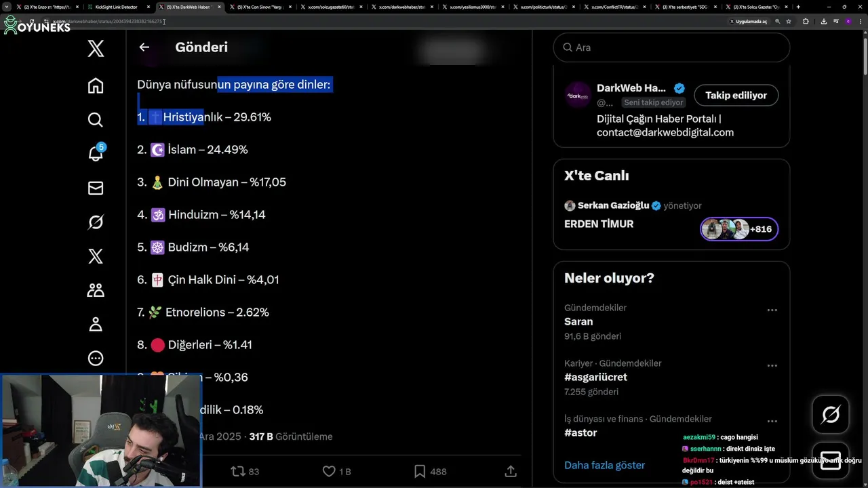This screenshot has height=488, width=868.
Task: Open the Profile person icon in the sidebar
Action: (x=96, y=324)
